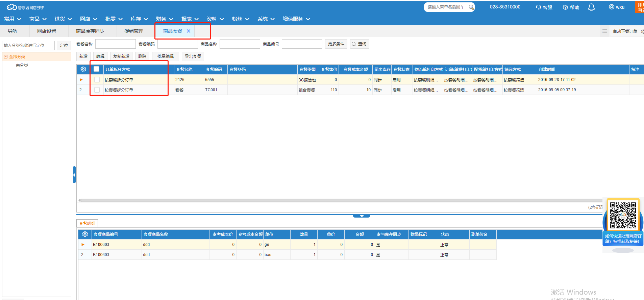Focus the 商品编号 input field
Viewport: 644px width, 300px height.
click(302, 44)
